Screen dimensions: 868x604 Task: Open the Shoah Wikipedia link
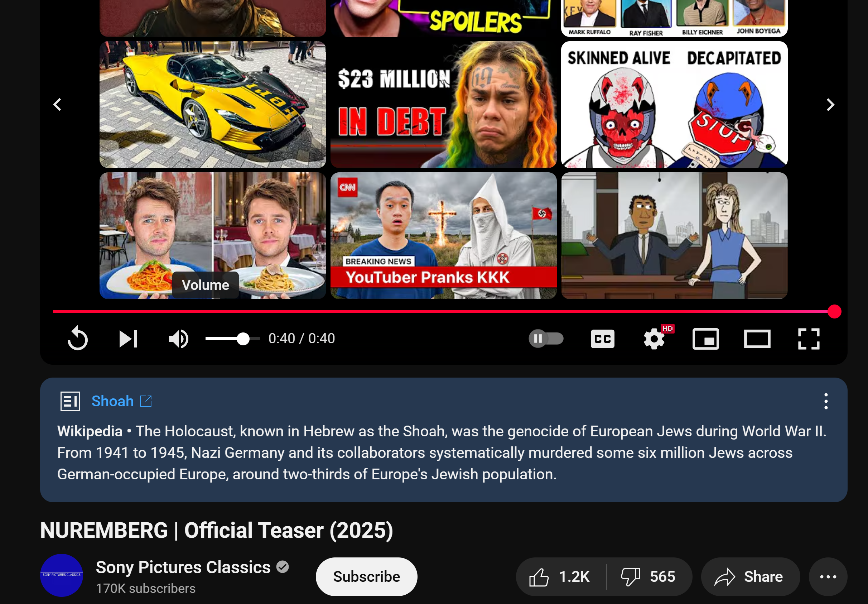pos(113,401)
